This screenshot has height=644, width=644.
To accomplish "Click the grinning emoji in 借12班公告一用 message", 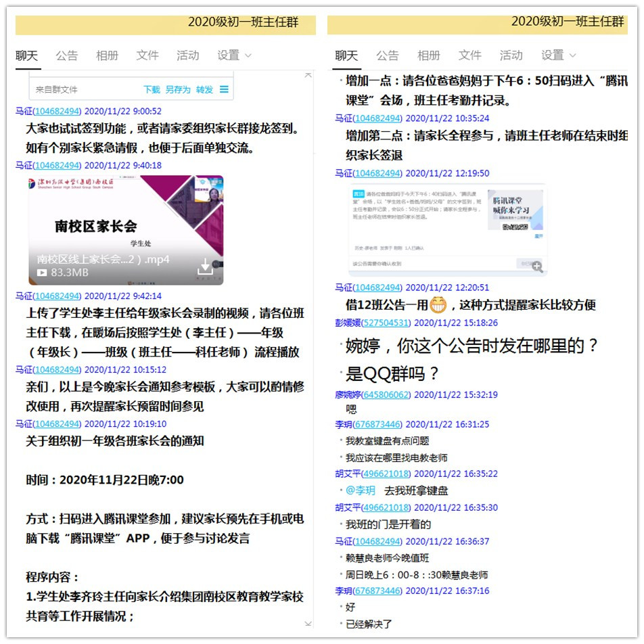I will 438,304.
